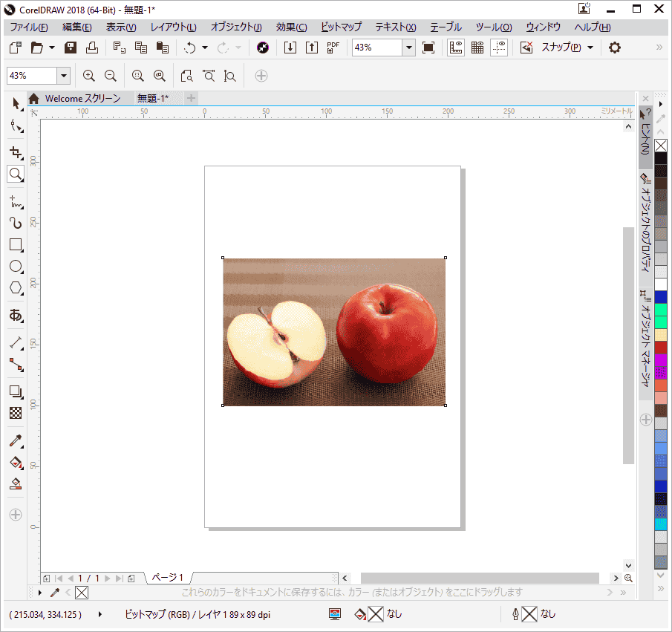Open the document palette flyout arrow

(x=40, y=593)
